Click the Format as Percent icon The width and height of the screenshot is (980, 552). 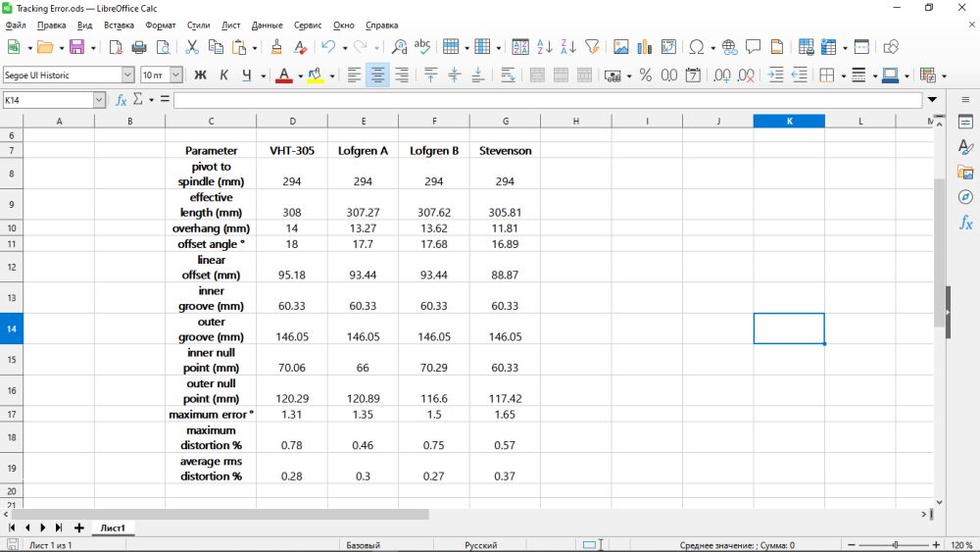645,75
